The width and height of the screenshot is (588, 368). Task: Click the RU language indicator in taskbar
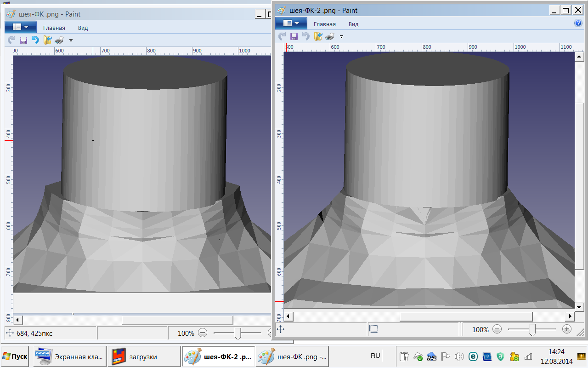point(375,356)
